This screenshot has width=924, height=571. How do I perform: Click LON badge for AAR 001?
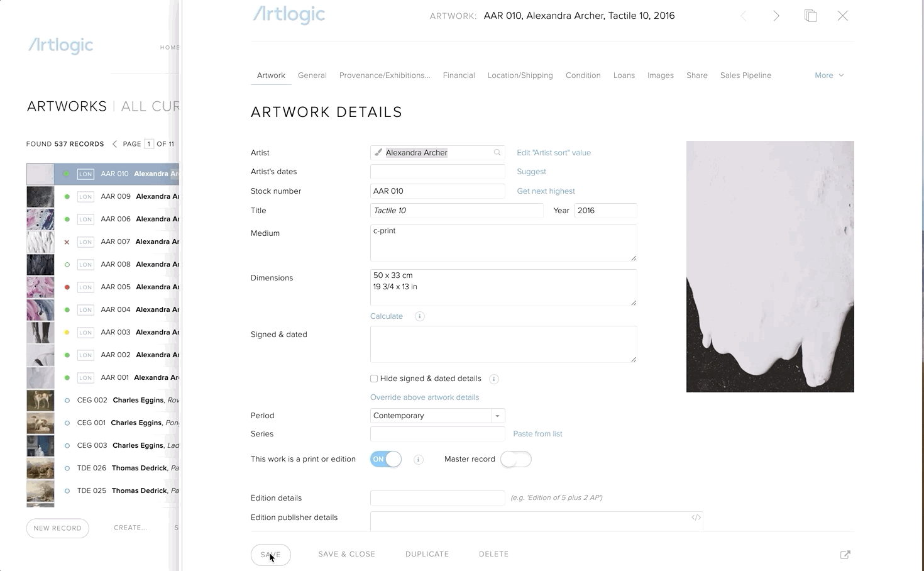(x=85, y=378)
